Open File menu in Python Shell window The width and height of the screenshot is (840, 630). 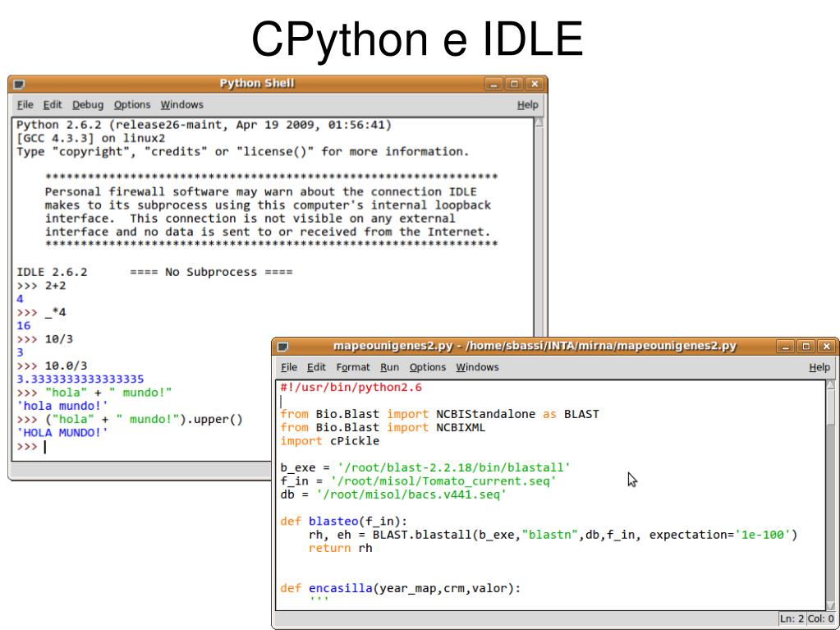point(25,105)
